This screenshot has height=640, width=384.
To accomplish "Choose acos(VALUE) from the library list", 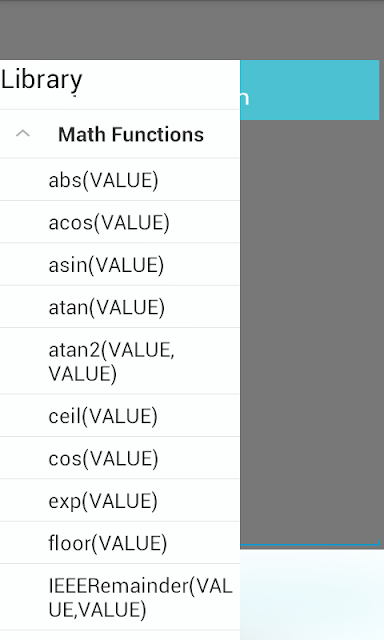I will (120, 222).
